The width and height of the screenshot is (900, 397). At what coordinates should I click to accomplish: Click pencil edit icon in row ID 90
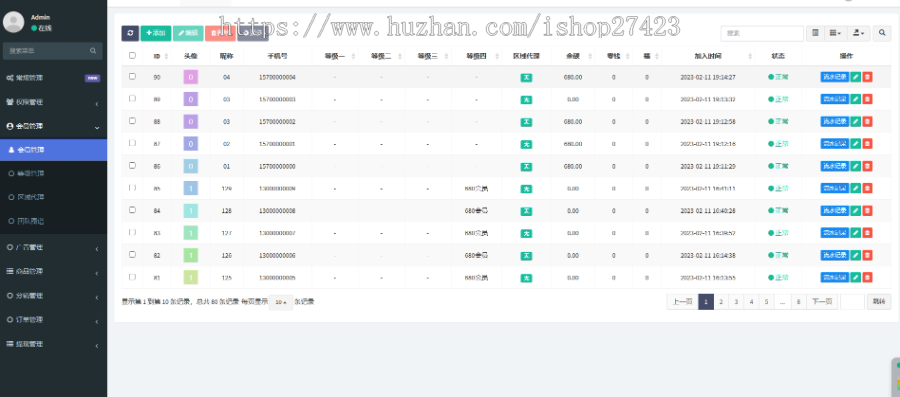pyautogui.click(x=855, y=77)
